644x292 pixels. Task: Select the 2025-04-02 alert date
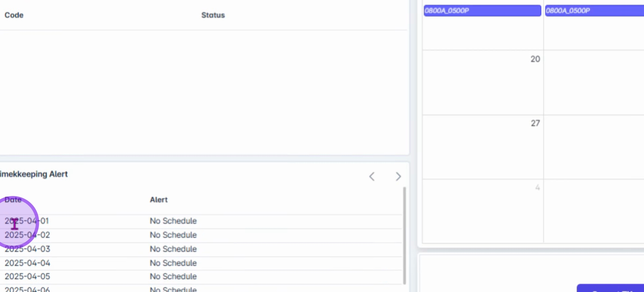pos(27,235)
